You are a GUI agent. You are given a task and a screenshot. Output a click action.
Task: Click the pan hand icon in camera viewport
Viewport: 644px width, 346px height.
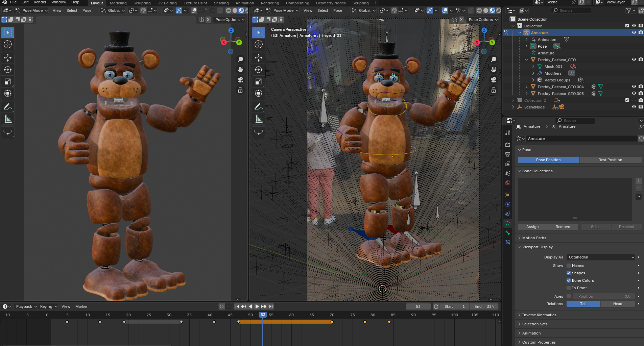[x=494, y=70]
